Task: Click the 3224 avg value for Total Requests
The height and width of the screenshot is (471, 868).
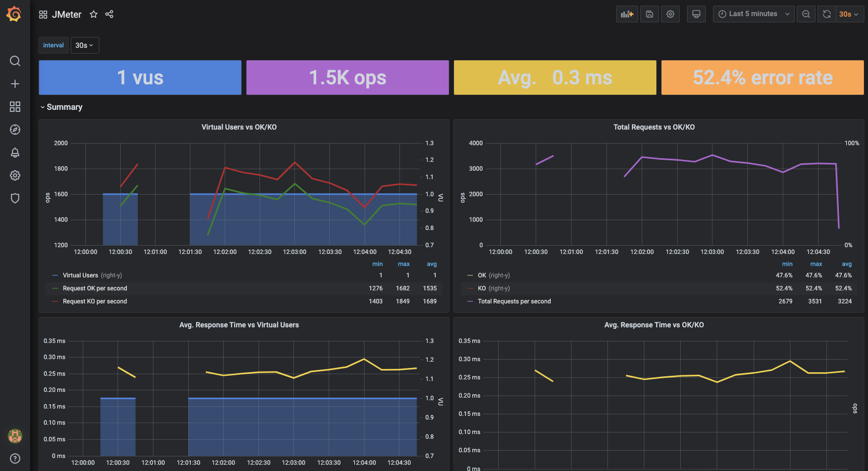Action: click(845, 301)
